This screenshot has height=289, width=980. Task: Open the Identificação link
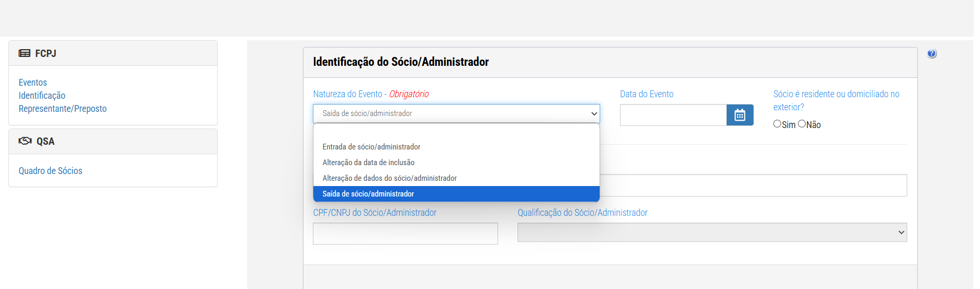[42, 96]
